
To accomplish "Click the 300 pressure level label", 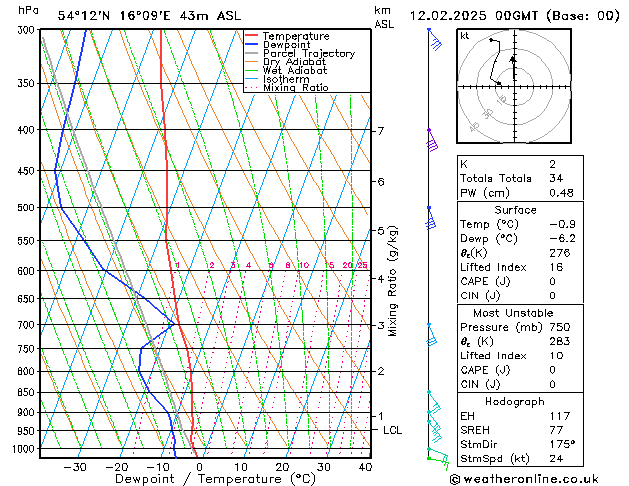I will point(28,30).
